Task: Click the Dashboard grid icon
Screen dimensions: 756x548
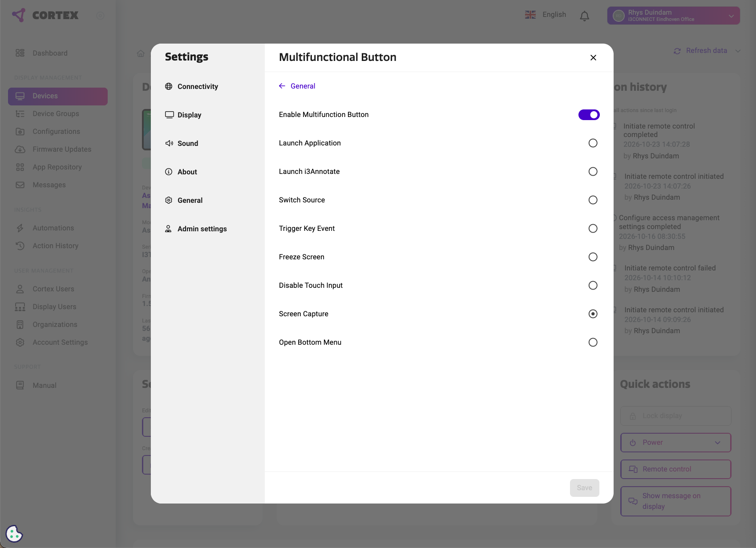Action: (20, 53)
